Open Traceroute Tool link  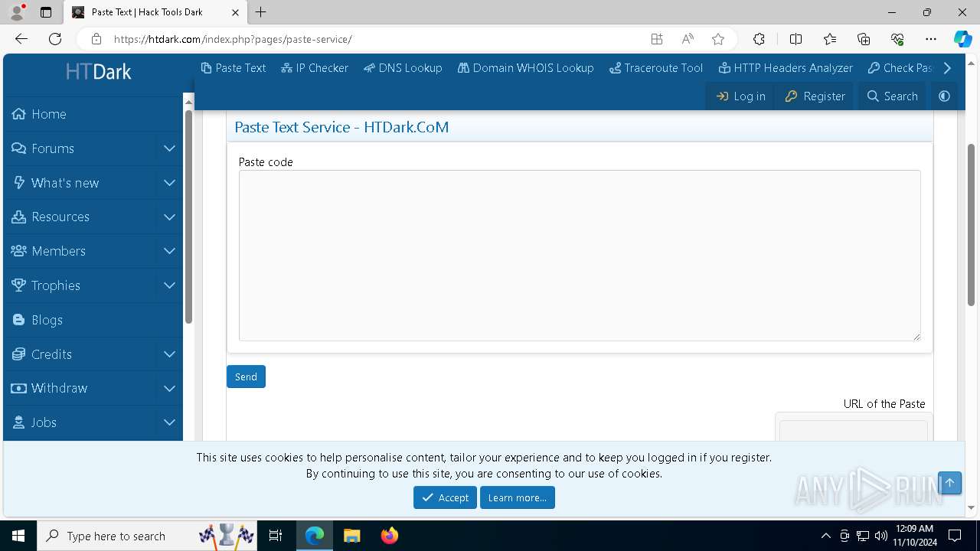656,68
